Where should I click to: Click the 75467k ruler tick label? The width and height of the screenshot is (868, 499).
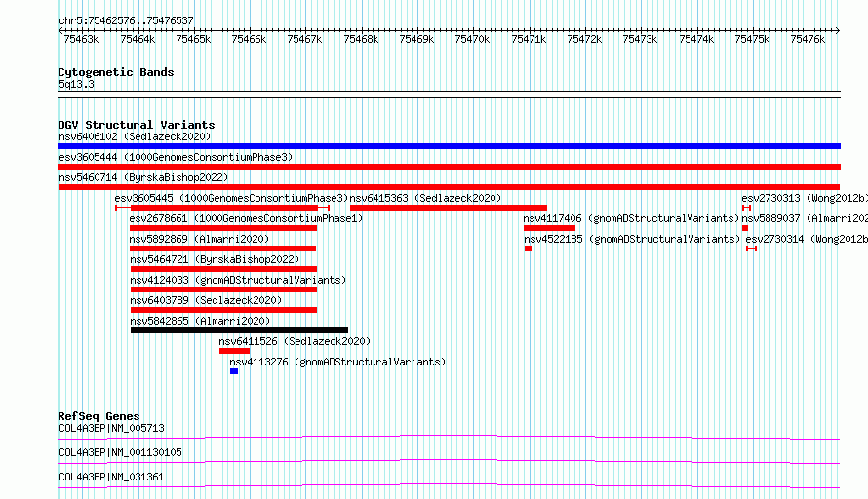[x=304, y=39]
